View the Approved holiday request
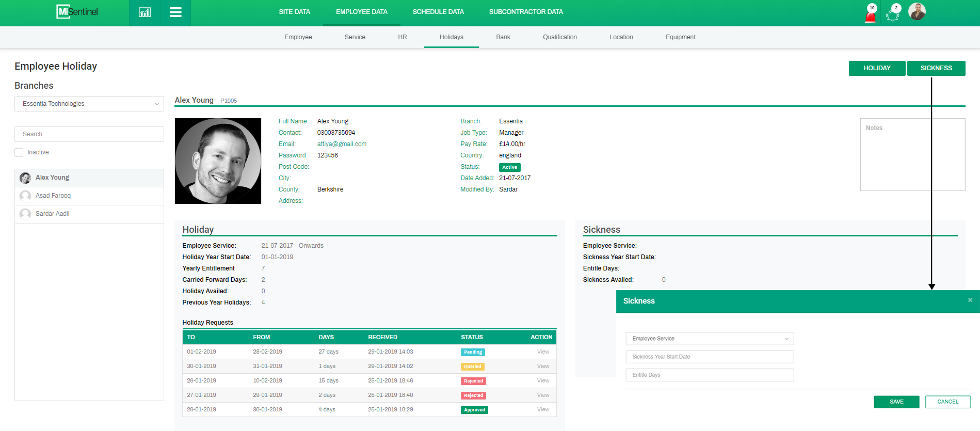Image resolution: width=980 pixels, height=431 pixels. [x=543, y=409]
